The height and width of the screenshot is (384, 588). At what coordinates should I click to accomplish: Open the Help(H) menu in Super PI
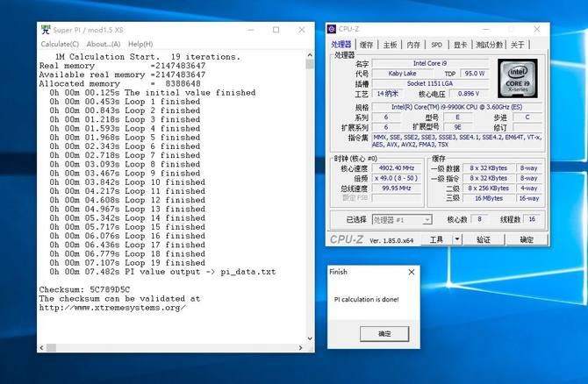coord(140,44)
